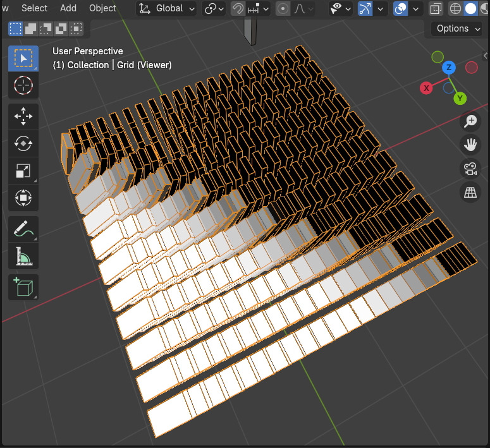Toggle snapping magnet icon
The image size is (490, 448).
[238, 9]
